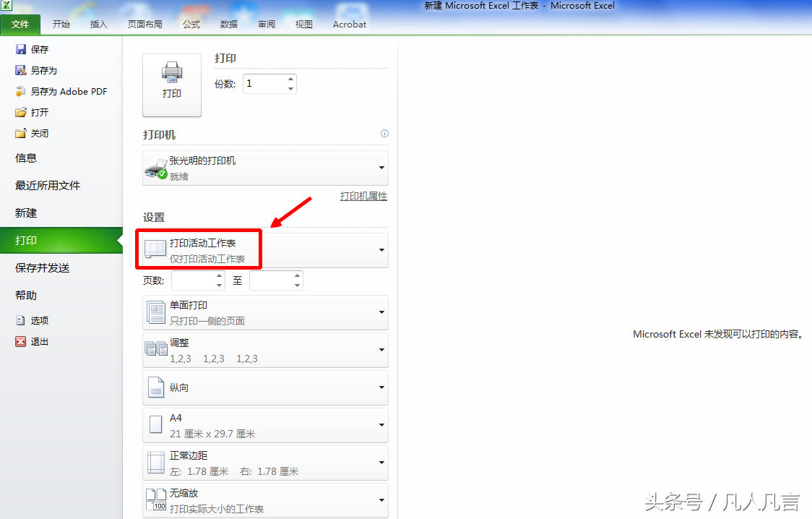Click the Exit (退出) red X icon

tap(21, 341)
